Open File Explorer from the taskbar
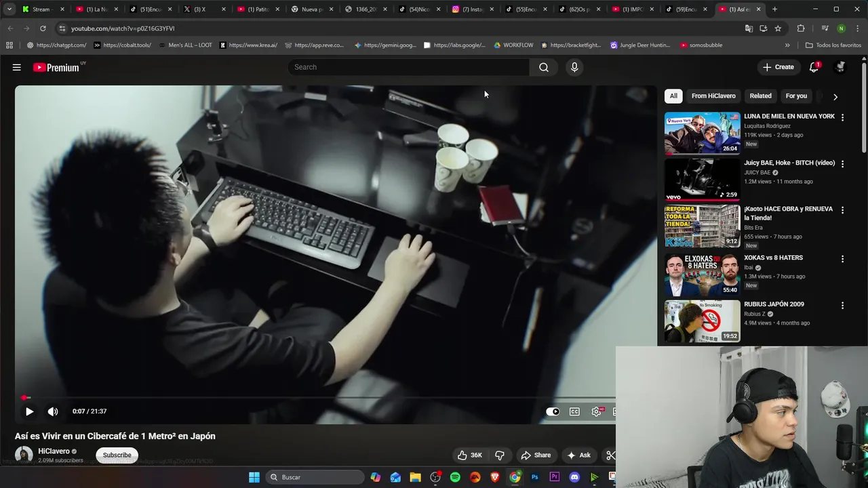The width and height of the screenshot is (868, 488). click(x=415, y=477)
